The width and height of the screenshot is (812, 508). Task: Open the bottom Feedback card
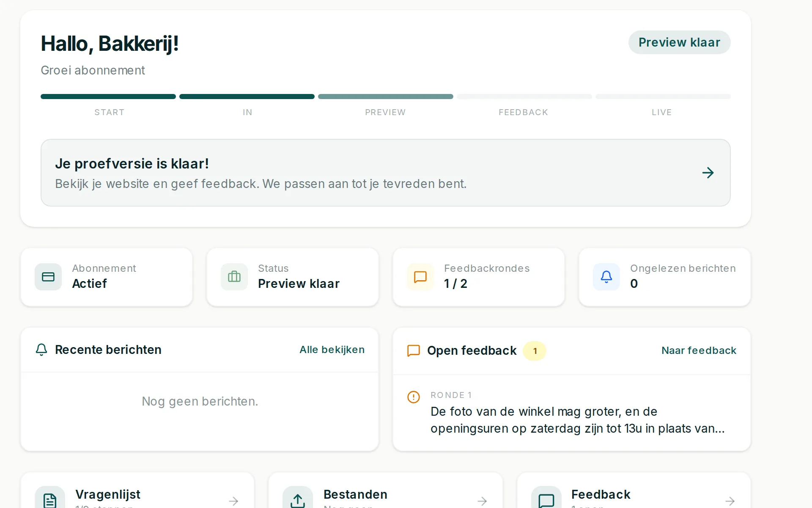[634, 490]
